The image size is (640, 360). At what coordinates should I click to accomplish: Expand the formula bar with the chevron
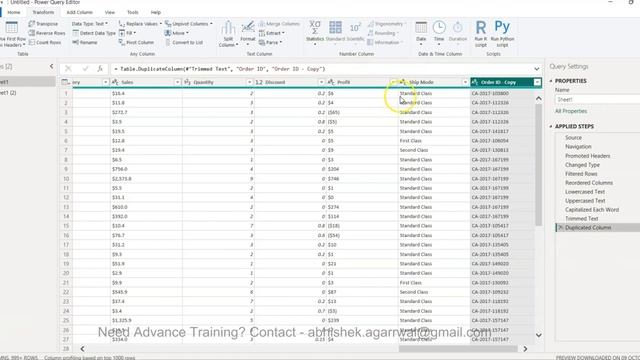(536, 69)
